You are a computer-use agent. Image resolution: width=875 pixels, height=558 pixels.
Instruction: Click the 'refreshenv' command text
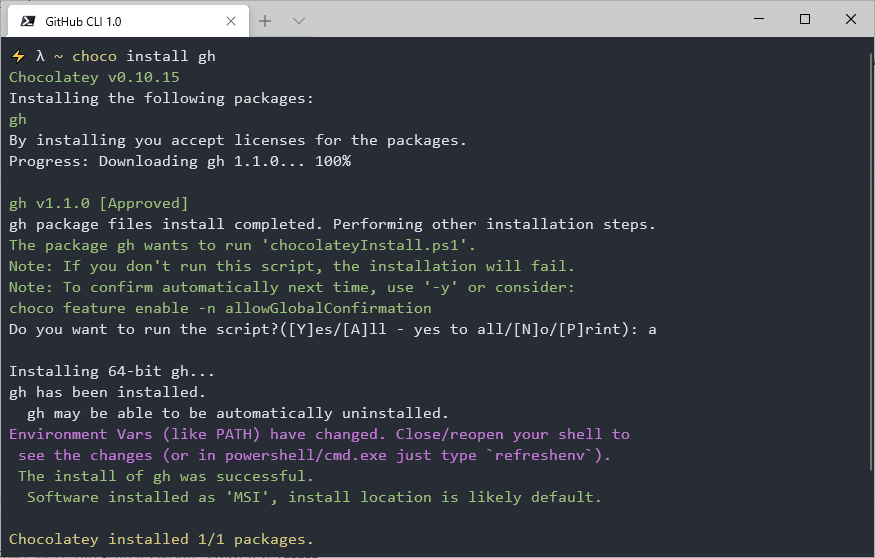click(540, 455)
